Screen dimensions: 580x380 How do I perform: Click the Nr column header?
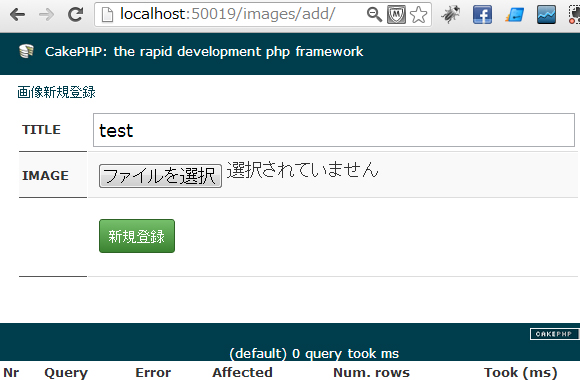click(11, 372)
